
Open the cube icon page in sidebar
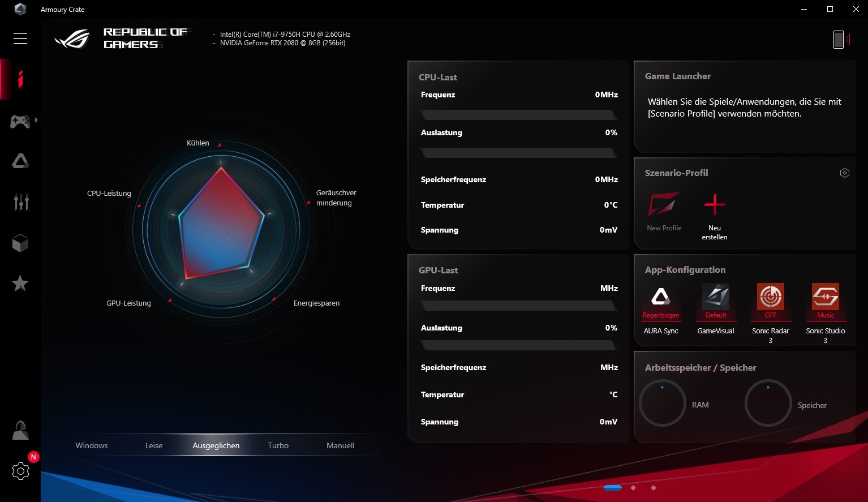(20, 243)
